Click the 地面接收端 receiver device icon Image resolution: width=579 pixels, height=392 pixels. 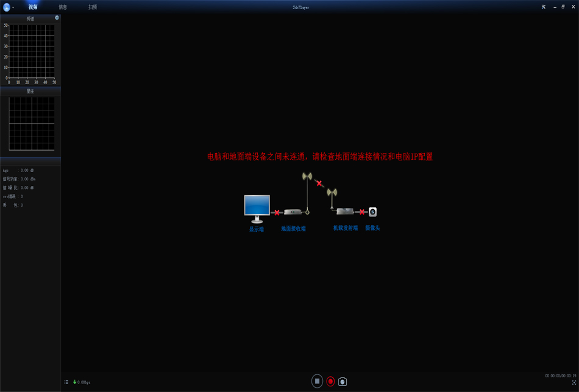click(293, 212)
